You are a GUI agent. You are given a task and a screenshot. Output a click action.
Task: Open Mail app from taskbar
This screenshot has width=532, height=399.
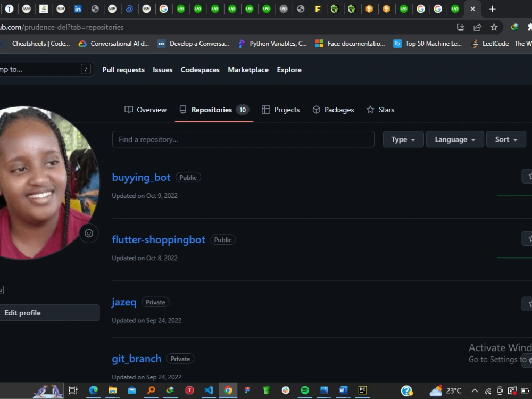132,390
